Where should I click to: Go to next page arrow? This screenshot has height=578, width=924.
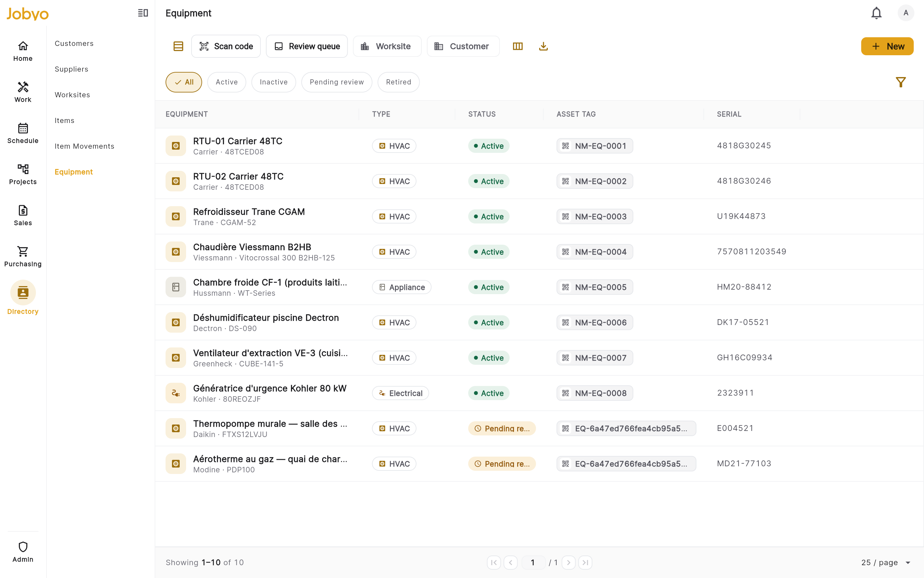[x=569, y=562]
